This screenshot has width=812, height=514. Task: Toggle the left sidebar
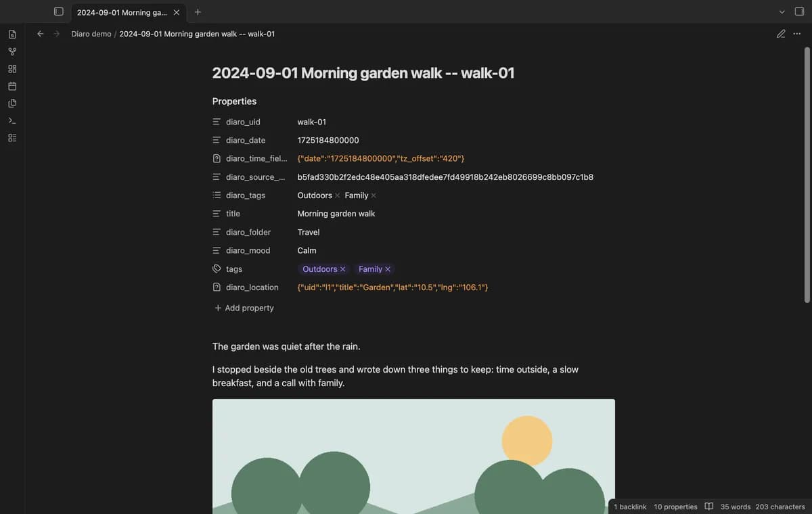59,11
